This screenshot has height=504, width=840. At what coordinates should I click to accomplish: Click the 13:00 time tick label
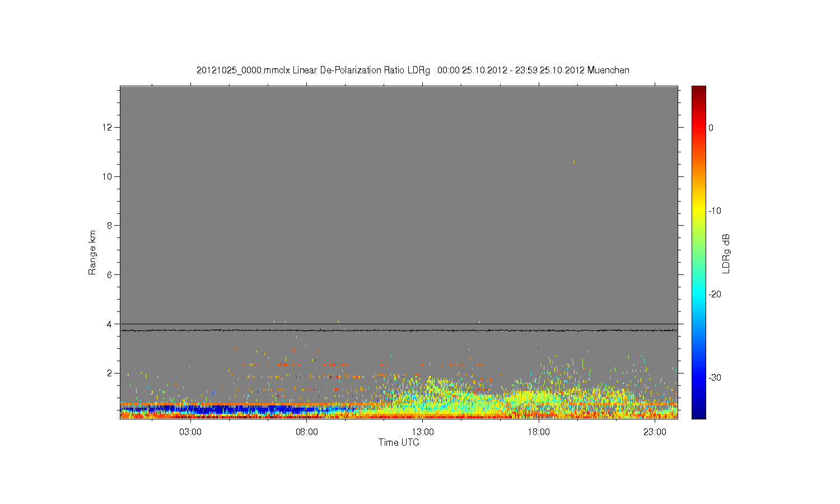coord(423,432)
